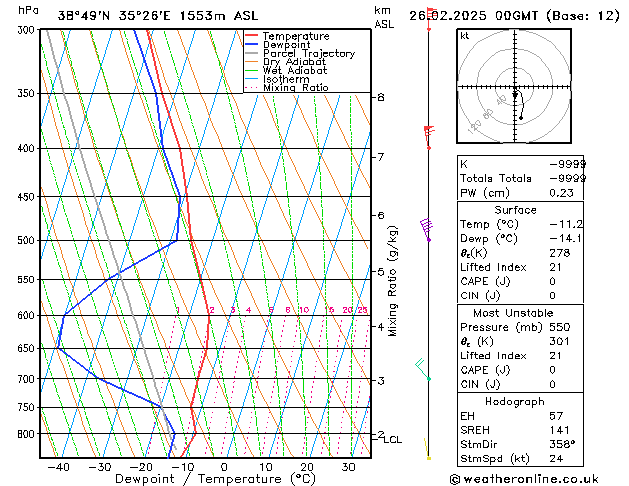Screen dimensions: 629x486
Task: Click the 120 ring label in hodograph
Action: click(x=474, y=127)
